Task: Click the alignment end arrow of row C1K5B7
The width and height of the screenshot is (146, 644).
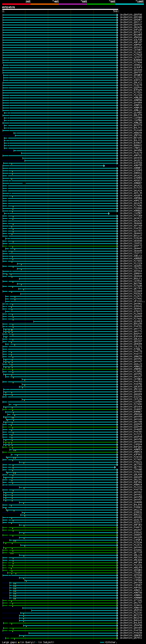Action: click(x=109, y=214)
